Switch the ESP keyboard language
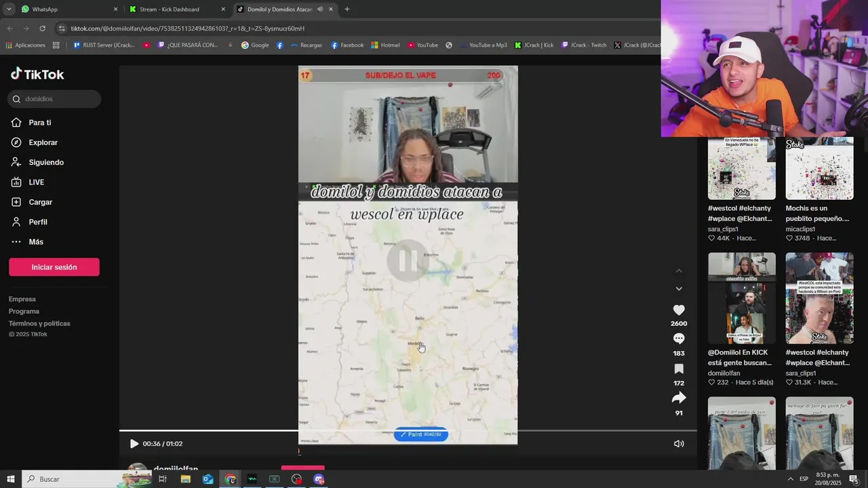Image resolution: width=868 pixels, height=488 pixels. [804, 479]
